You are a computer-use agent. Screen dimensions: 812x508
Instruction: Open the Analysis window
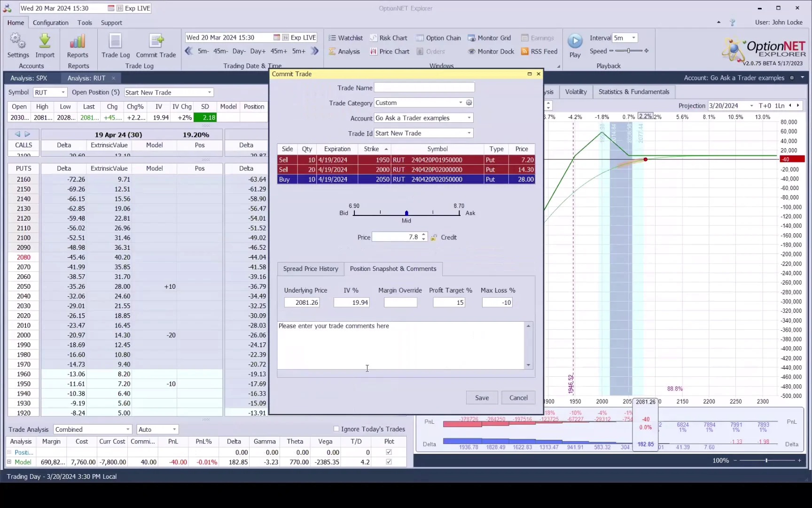pos(344,52)
